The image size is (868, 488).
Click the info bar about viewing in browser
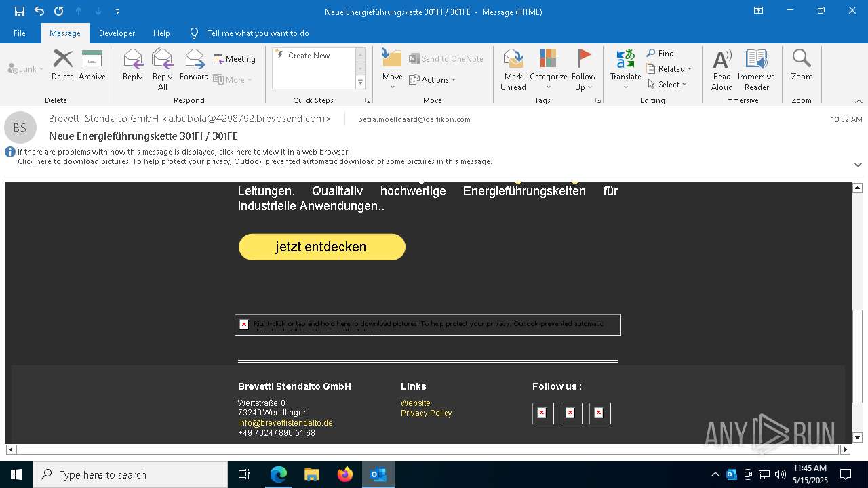click(x=183, y=152)
